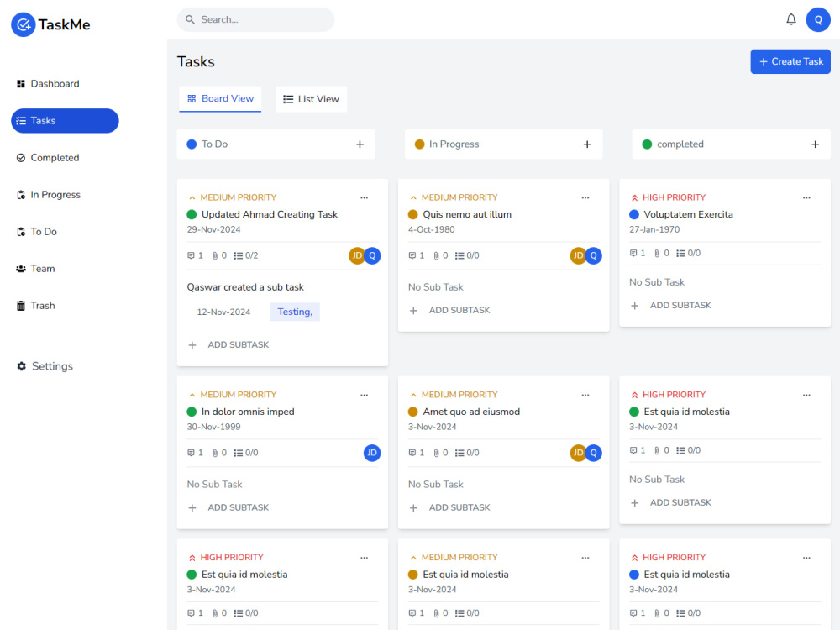
Task: Click the Team icon in the sidebar
Action: click(x=19, y=268)
